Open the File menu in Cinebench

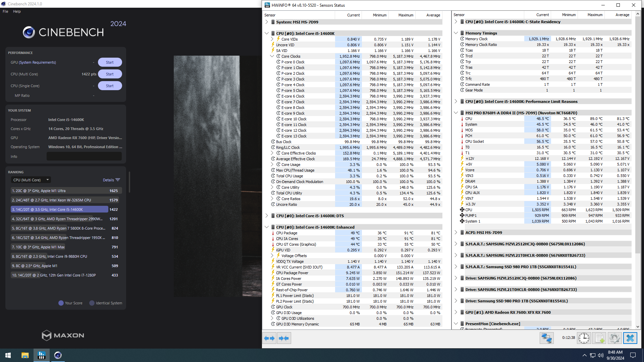5,11
